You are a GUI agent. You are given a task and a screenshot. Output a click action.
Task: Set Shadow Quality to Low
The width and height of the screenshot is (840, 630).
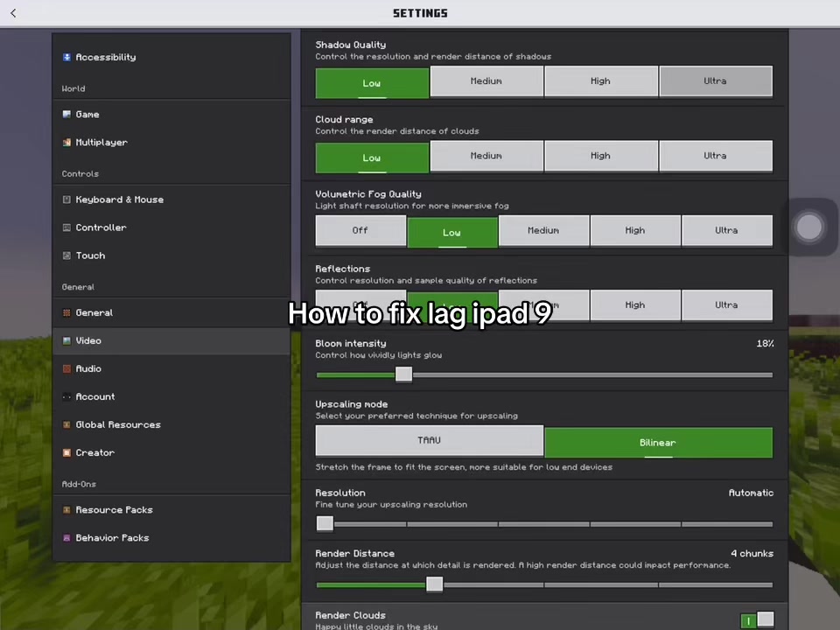click(372, 82)
